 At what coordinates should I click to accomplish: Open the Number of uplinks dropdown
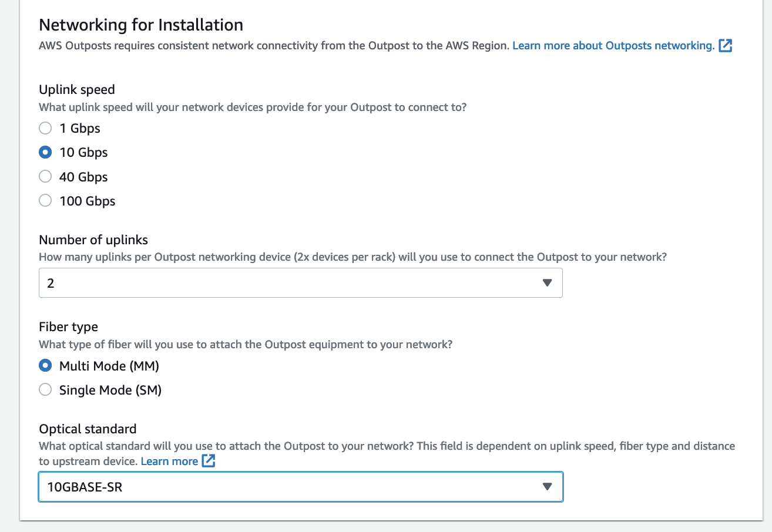[300, 283]
